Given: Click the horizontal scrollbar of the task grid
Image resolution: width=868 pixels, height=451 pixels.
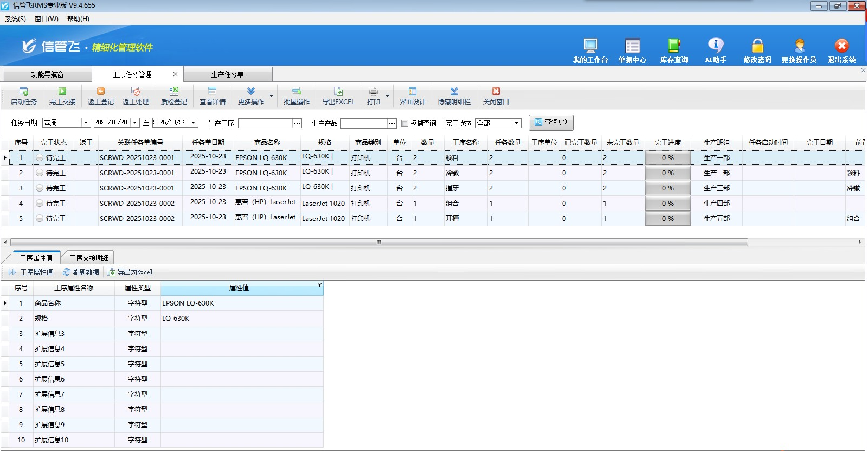Looking at the screenshot, I should pos(378,243).
